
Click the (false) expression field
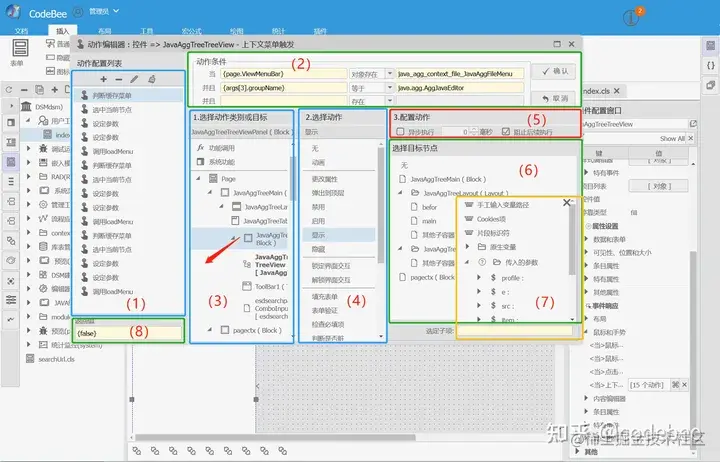(129, 333)
